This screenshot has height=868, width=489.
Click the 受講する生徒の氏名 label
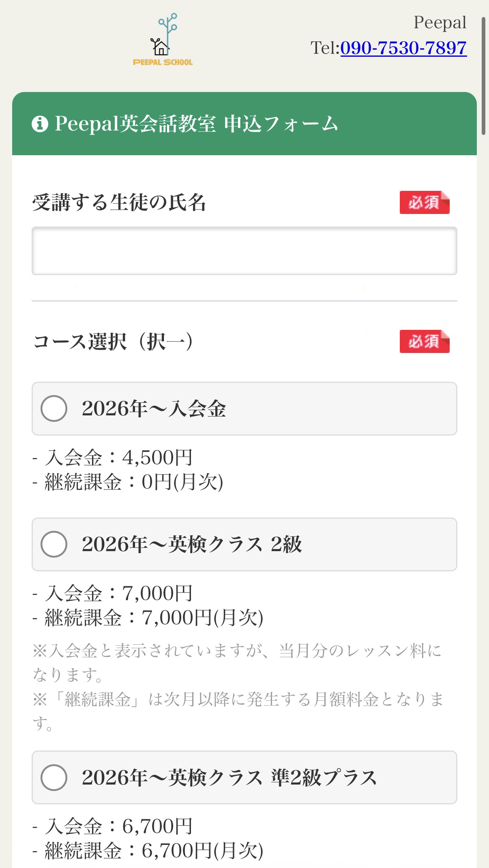[119, 202]
